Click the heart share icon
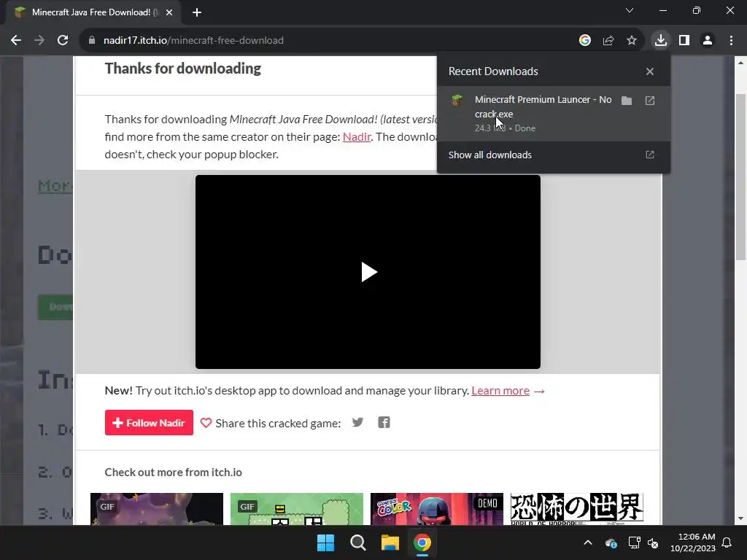This screenshot has width=747, height=560. point(206,423)
